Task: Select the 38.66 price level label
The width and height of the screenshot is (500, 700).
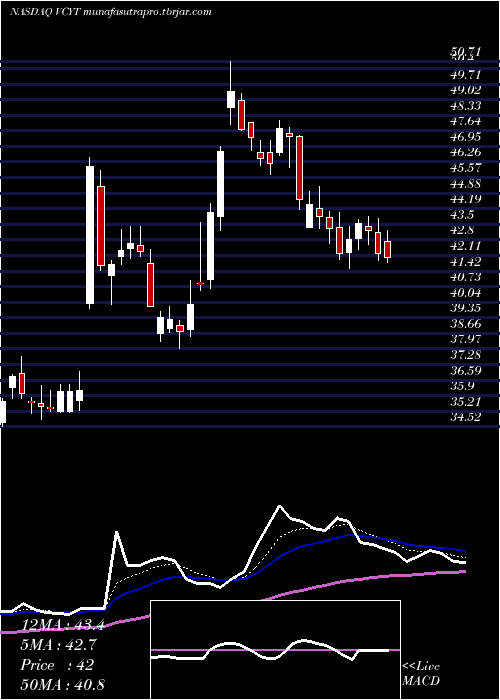Action: (x=465, y=324)
